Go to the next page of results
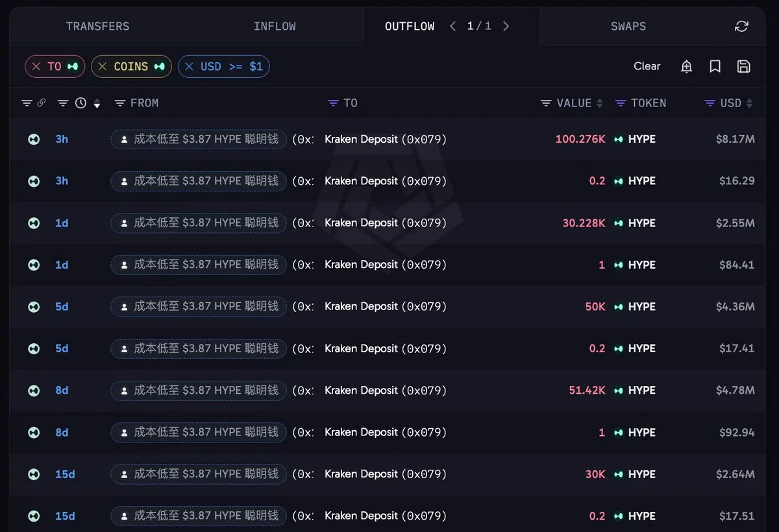Viewport: 779px width, 532px height. 506,26
